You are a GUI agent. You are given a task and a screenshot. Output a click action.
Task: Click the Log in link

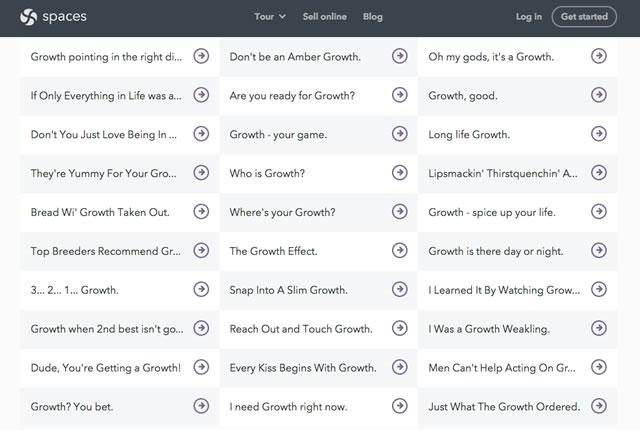click(529, 16)
